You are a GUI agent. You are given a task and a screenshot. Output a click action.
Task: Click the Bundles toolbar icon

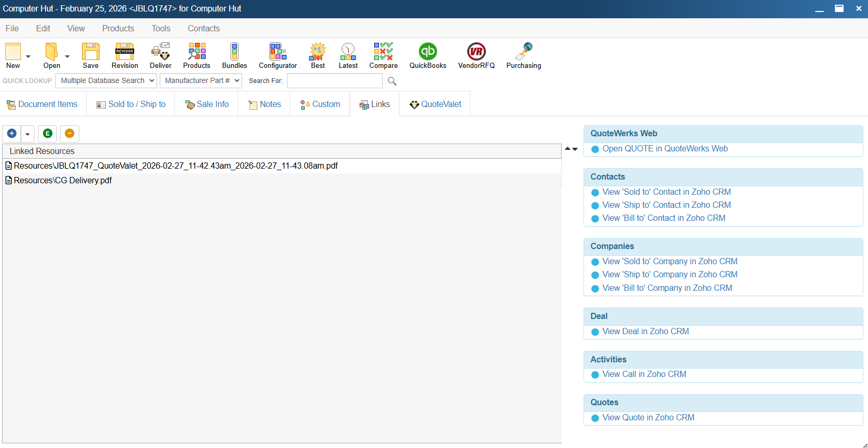234,55
